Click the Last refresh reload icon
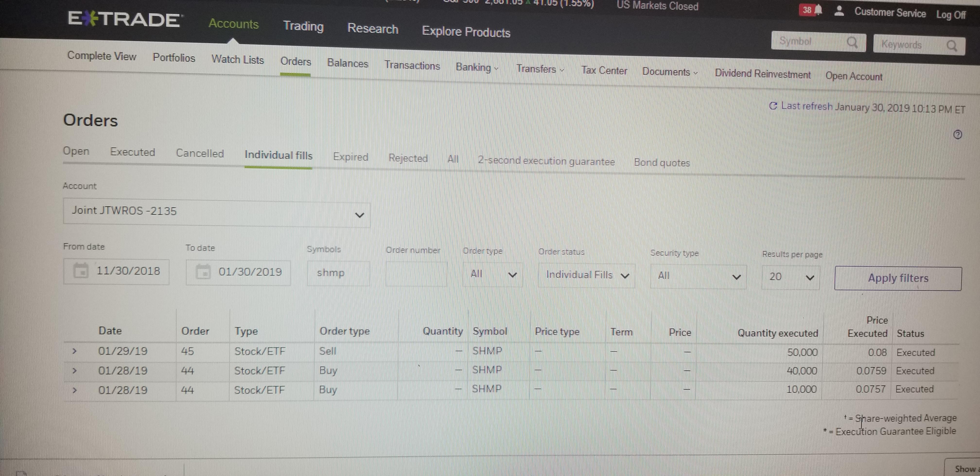980x476 pixels. 773,106
